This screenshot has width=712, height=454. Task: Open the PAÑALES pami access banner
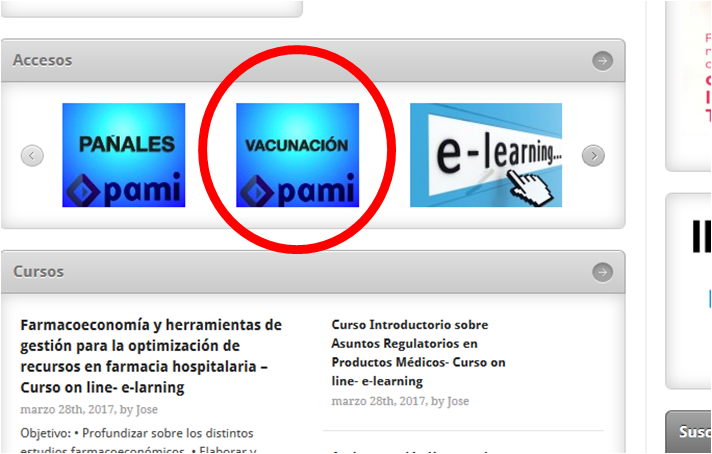pos(124,155)
